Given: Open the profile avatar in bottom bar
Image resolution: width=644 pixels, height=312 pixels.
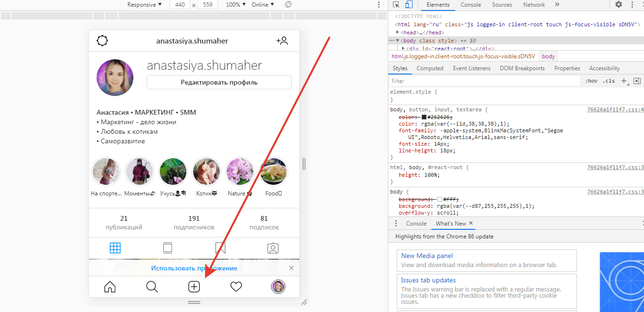Looking at the screenshot, I should [x=278, y=287].
